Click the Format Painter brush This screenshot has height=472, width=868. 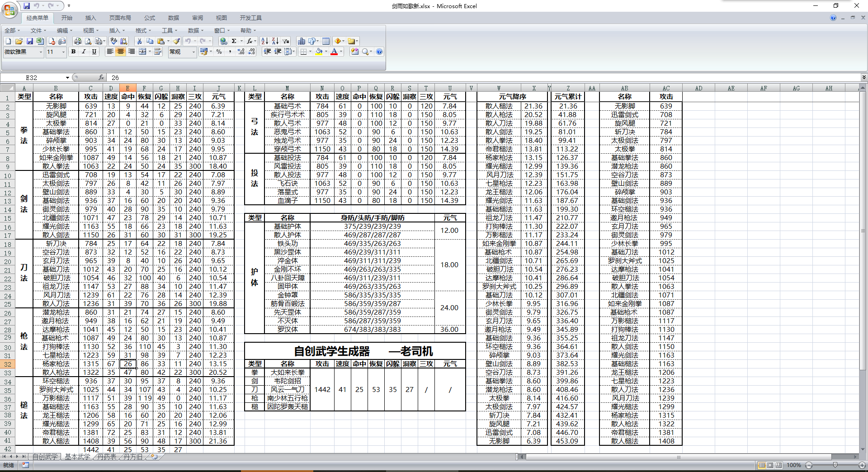click(x=176, y=41)
